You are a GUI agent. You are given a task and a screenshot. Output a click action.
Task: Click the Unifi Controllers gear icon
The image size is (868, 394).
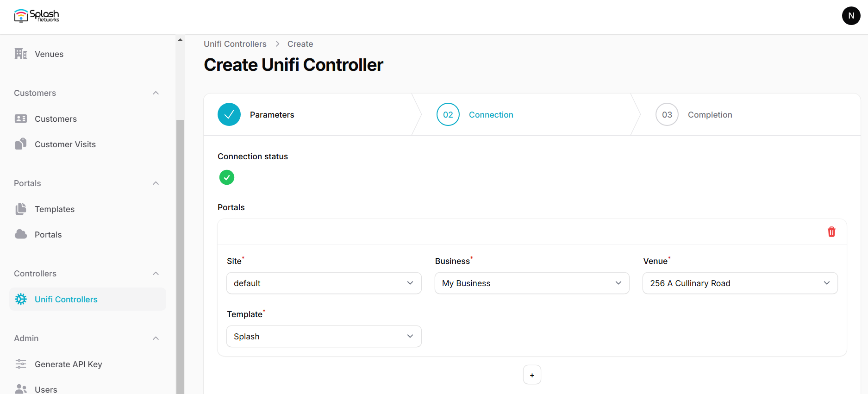(21, 299)
